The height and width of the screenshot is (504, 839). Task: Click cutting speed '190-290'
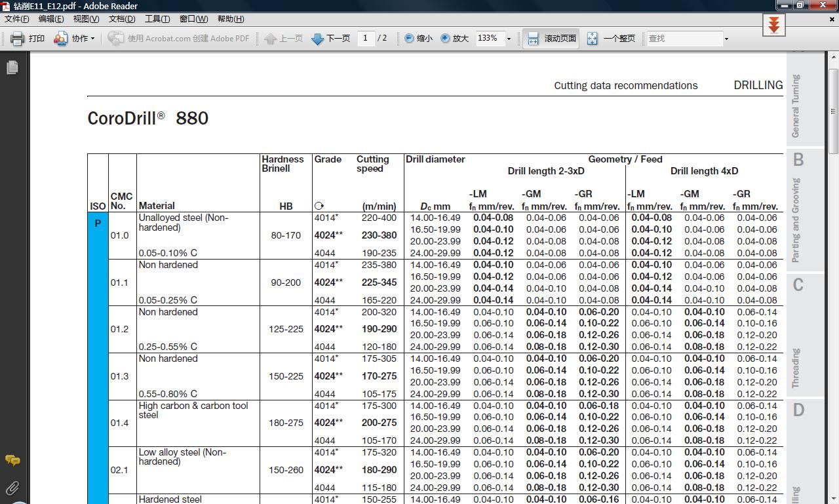pos(379,329)
